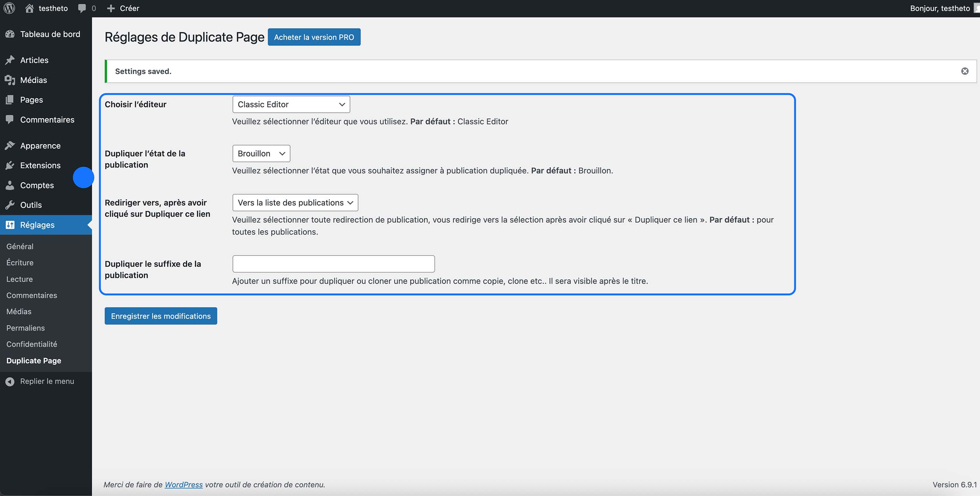Click the Articles pushpin icon
Screen dimensions: 980x496
click(10, 60)
